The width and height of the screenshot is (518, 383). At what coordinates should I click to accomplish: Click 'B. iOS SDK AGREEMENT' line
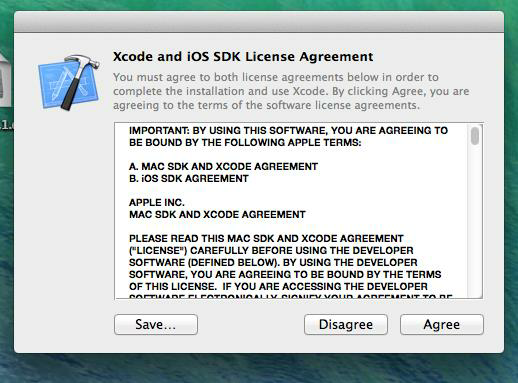pyautogui.click(x=189, y=178)
